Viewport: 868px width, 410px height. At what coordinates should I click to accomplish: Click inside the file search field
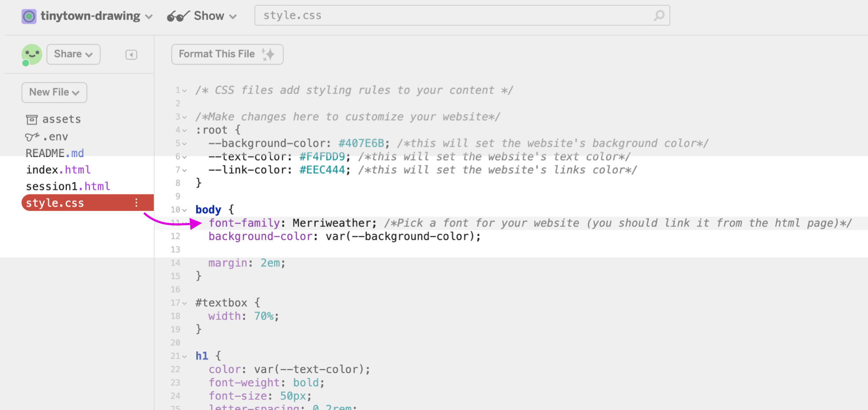point(439,15)
